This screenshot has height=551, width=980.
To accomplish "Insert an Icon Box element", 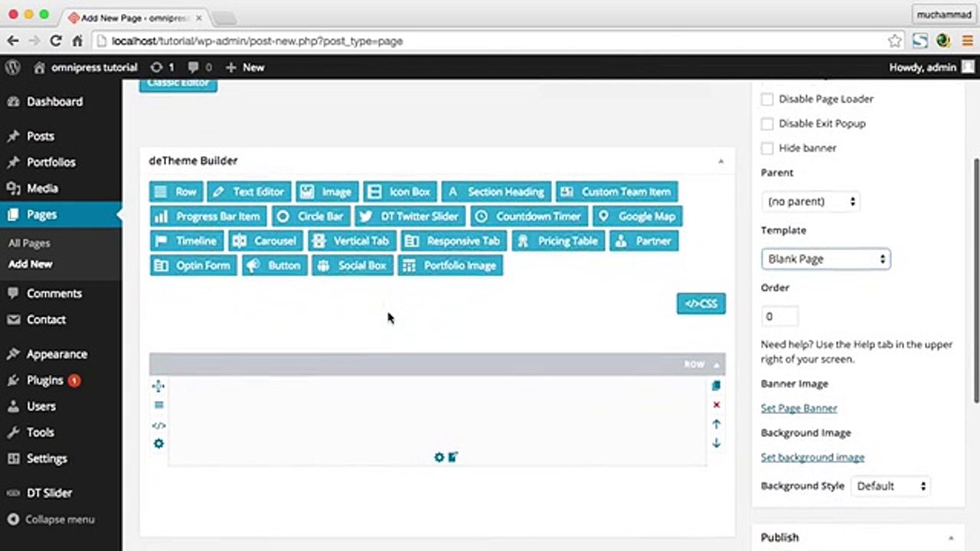I will pos(400,192).
